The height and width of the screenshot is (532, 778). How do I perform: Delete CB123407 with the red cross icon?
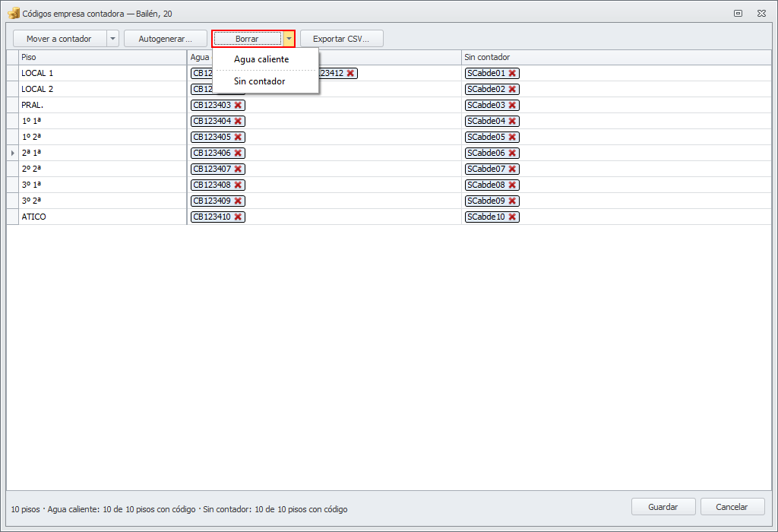(x=238, y=169)
